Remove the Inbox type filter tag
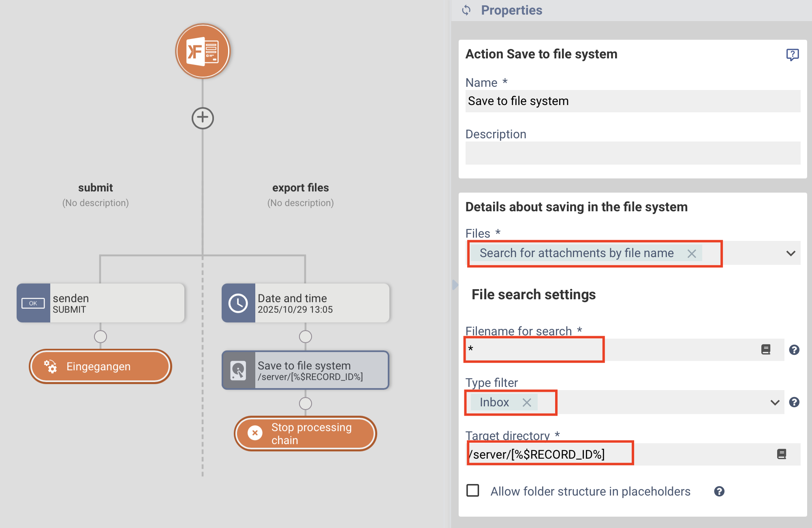 pyautogui.click(x=527, y=402)
